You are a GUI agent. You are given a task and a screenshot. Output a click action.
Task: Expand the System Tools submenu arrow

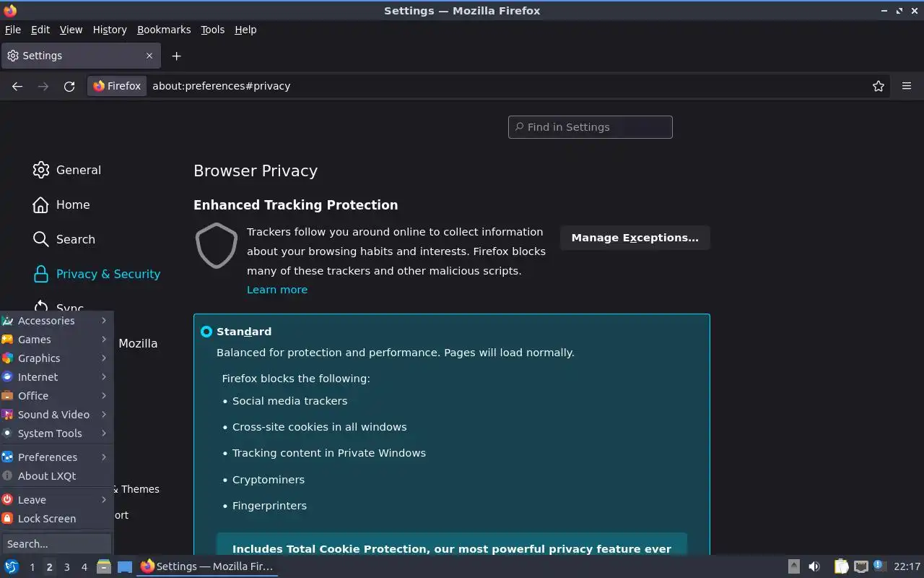[104, 433]
